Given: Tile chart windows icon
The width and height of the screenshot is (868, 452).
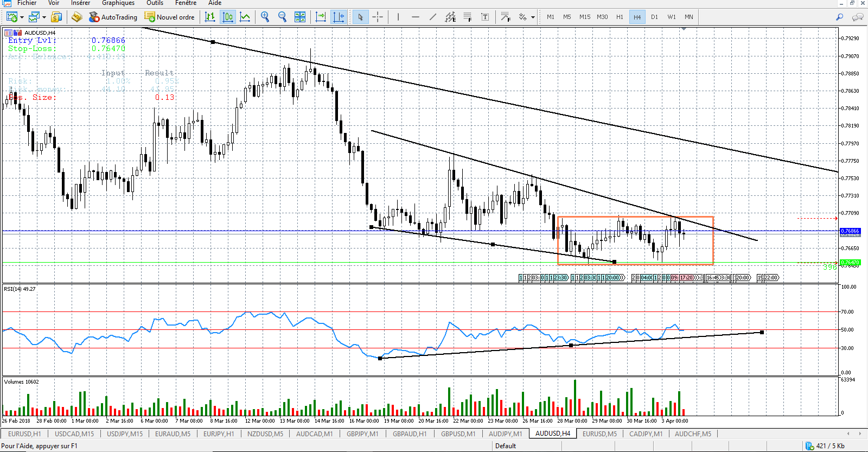Looking at the screenshot, I should (299, 17).
